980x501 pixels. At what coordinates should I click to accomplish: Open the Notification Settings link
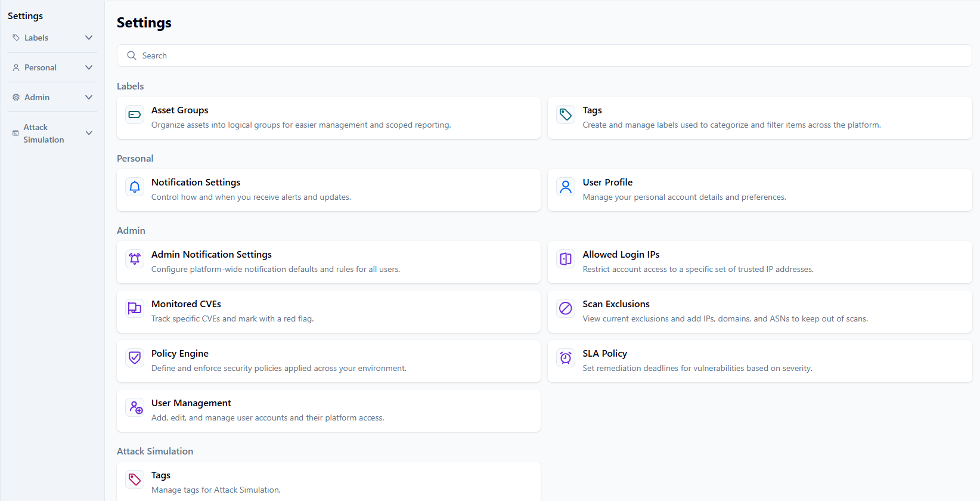coord(328,190)
